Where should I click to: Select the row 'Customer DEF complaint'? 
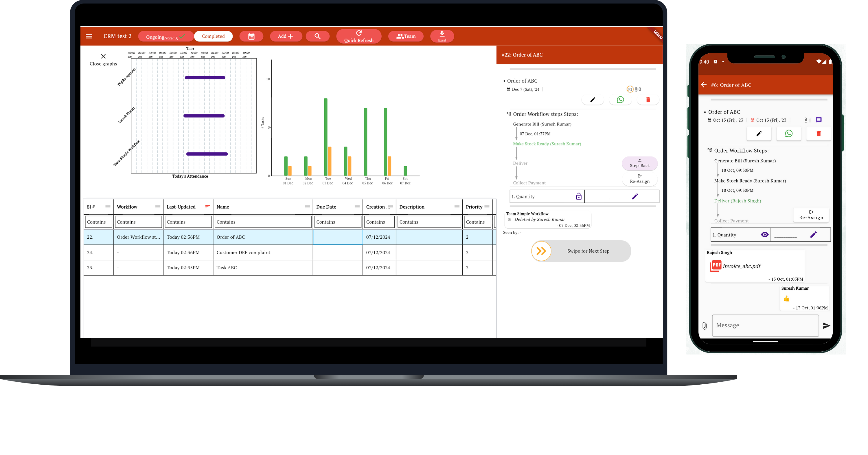tap(289, 252)
